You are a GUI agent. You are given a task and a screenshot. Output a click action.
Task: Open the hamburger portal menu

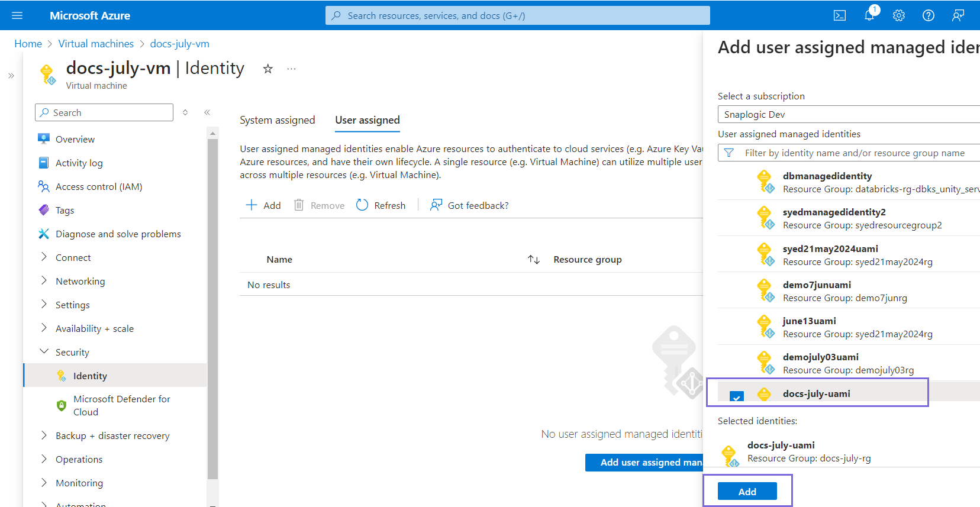coord(17,16)
